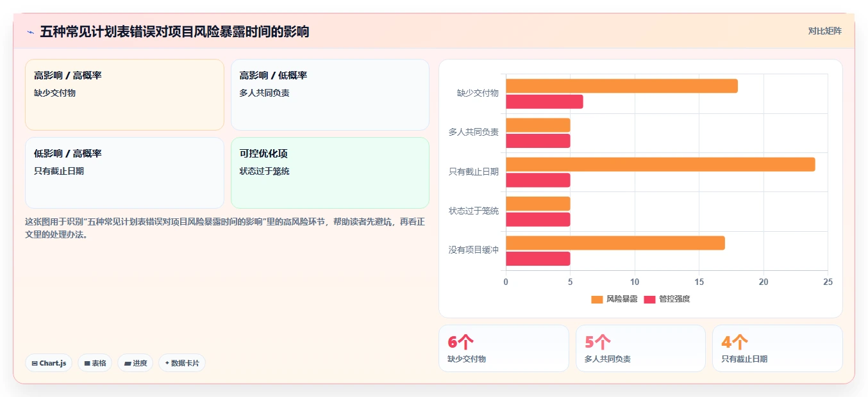The width and height of the screenshot is (868, 397).
Task: Click the orange 没有项目缓冲 risk exposure bar
Action: 615,243
